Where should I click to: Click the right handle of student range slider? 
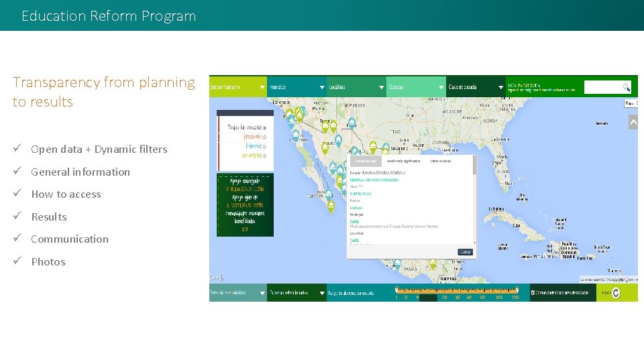coord(517,290)
